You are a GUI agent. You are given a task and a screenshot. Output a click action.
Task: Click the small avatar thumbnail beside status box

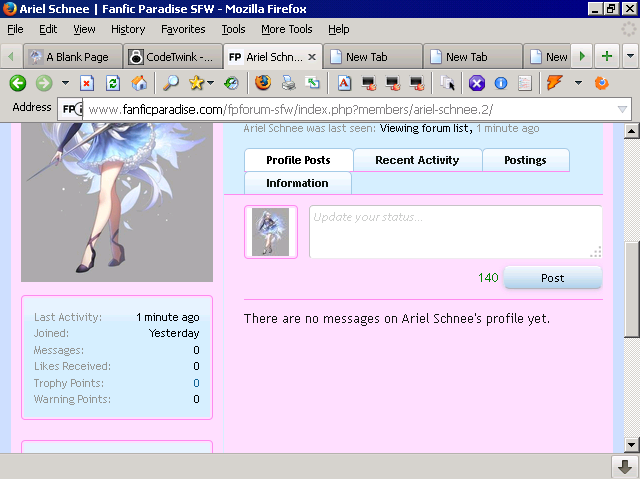click(271, 232)
